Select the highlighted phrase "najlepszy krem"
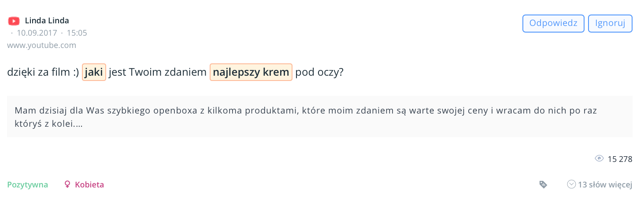Image resolution: width=644 pixels, height=198 pixels. [x=251, y=72]
